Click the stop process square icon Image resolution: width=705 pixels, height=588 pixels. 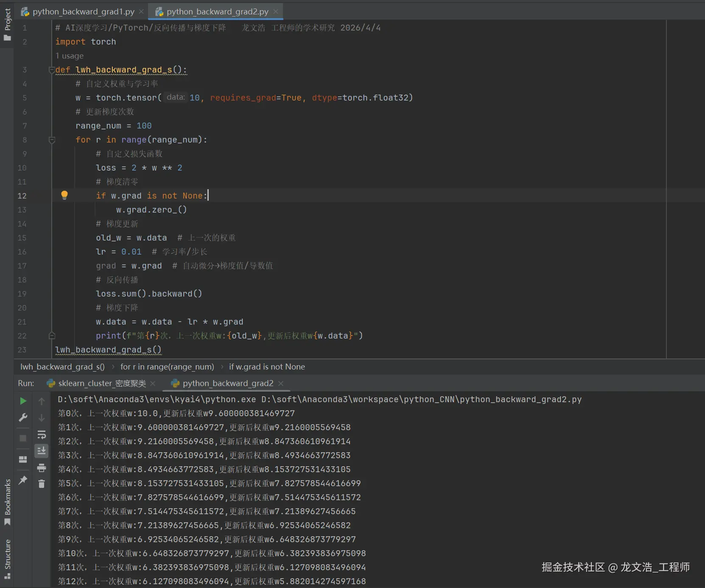(x=23, y=438)
